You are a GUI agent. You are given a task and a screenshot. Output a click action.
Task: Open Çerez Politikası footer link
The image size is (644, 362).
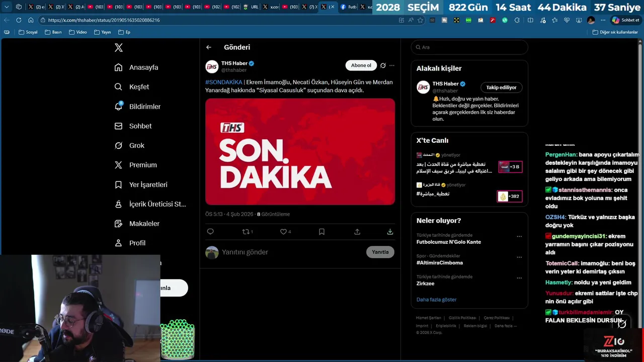pyautogui.click(x=497, y=318)
